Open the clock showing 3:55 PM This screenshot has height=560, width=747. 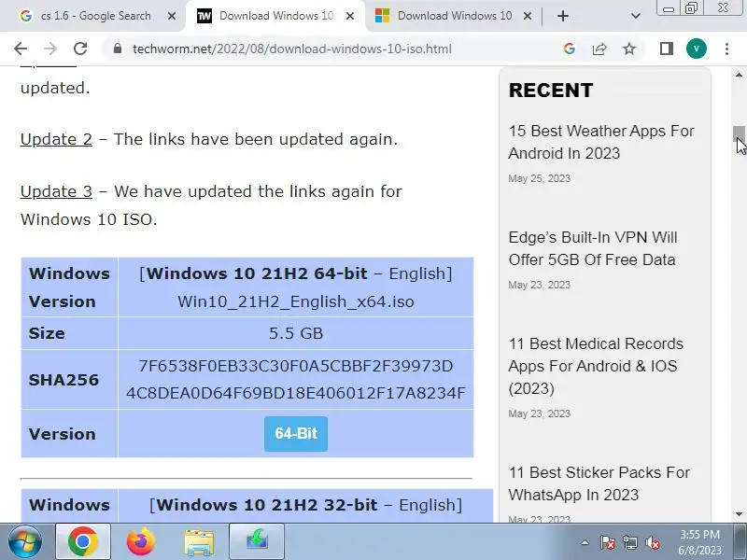[699, 542]
